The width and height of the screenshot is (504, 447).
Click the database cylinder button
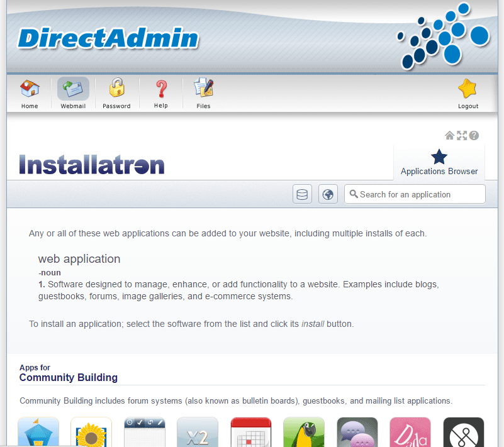[x=302, y=194]
